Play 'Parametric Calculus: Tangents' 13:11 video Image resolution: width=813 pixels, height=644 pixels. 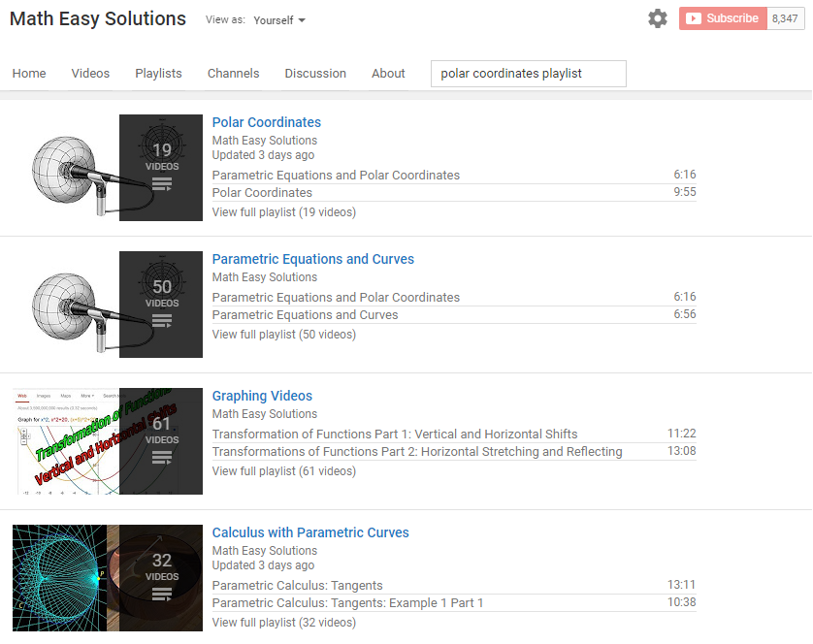(x=454, y=586)
